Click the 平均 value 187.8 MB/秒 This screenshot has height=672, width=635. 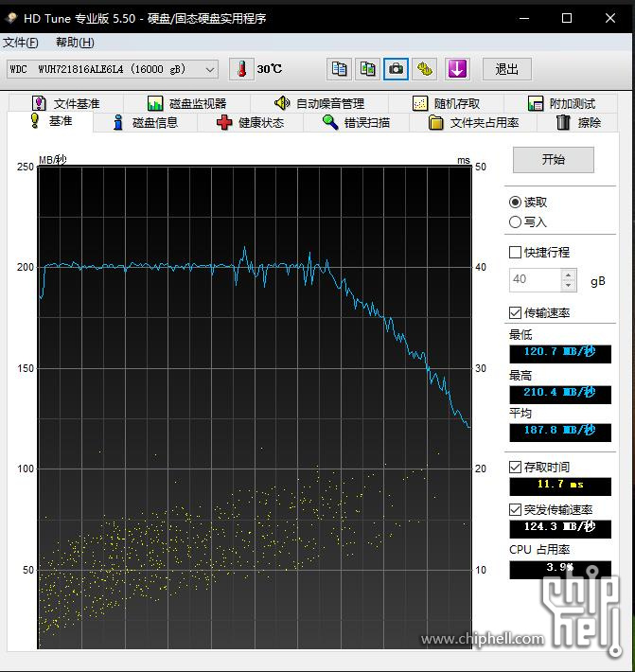pyautogui.click(x=560, y=432)
